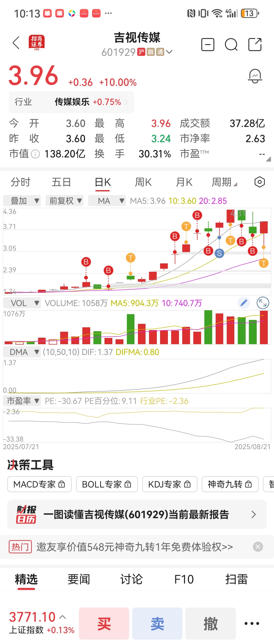Expand the index switcher caret beside 3771.10

pos(63,617)
